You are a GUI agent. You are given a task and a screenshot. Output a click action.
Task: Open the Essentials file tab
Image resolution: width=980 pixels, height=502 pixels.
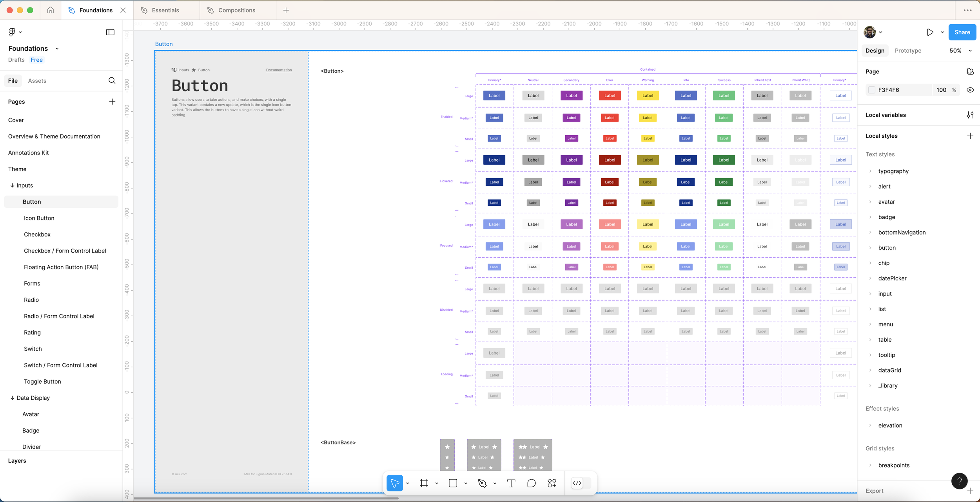click(x=165, y=10)
